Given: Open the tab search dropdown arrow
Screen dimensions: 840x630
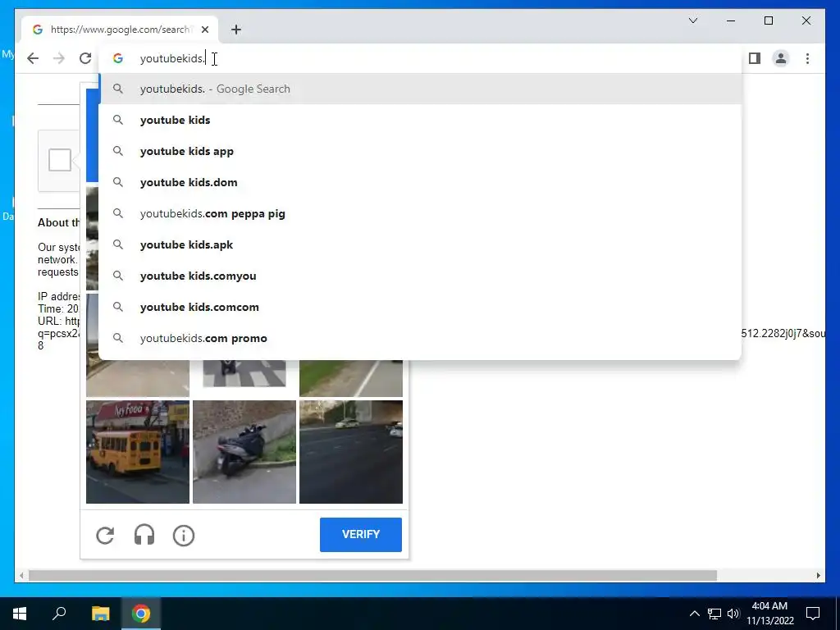Looking at the screenshot, I should coord(692,21).
